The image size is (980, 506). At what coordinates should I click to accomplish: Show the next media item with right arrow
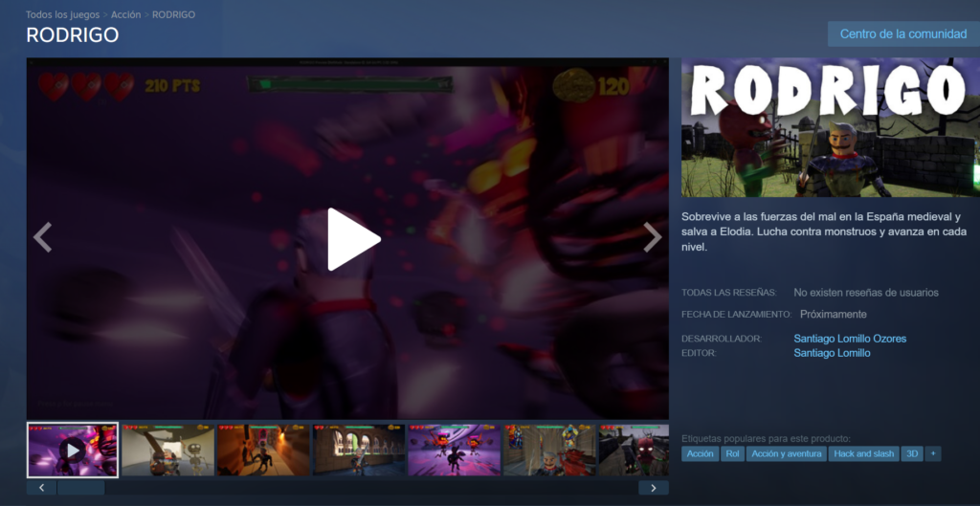point(653,237)
